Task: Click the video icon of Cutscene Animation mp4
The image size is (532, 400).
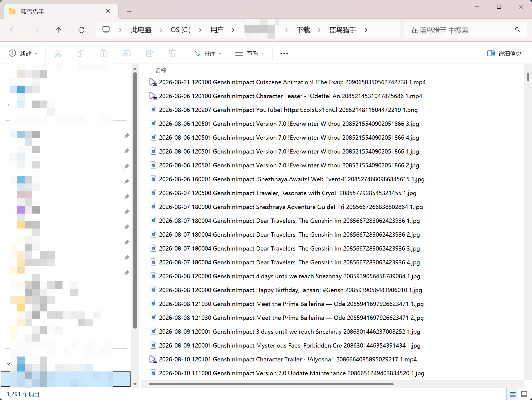Action: tap(153, 82)
